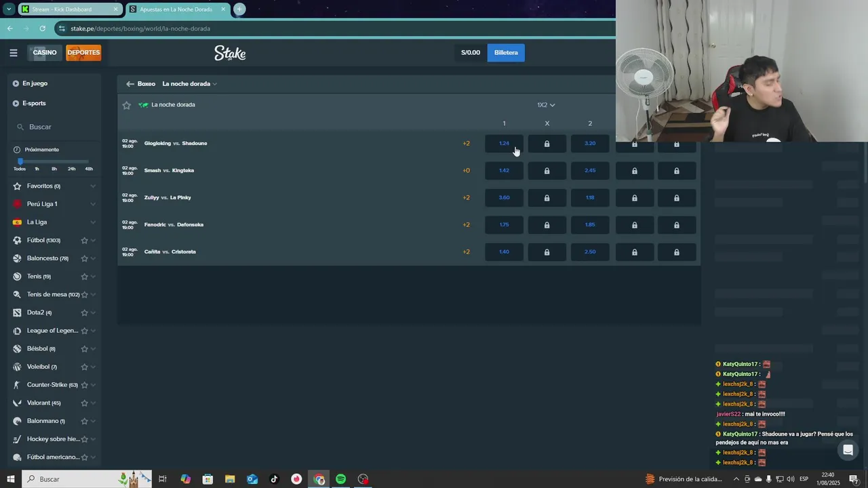Screen dimensions: 868x488
Task: Switch to Stream - Kick Dashboard browser tab
Action: tap(69, 9)
